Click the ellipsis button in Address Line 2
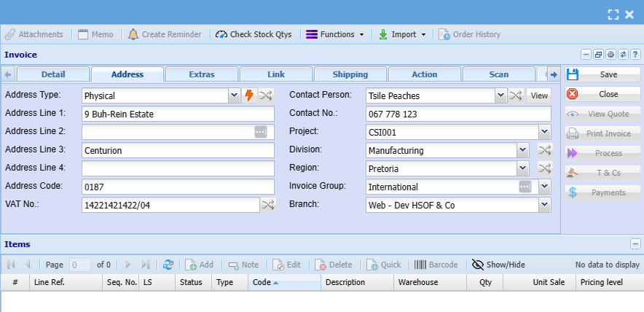The image size is (644, 312). (x=261, y=132)
